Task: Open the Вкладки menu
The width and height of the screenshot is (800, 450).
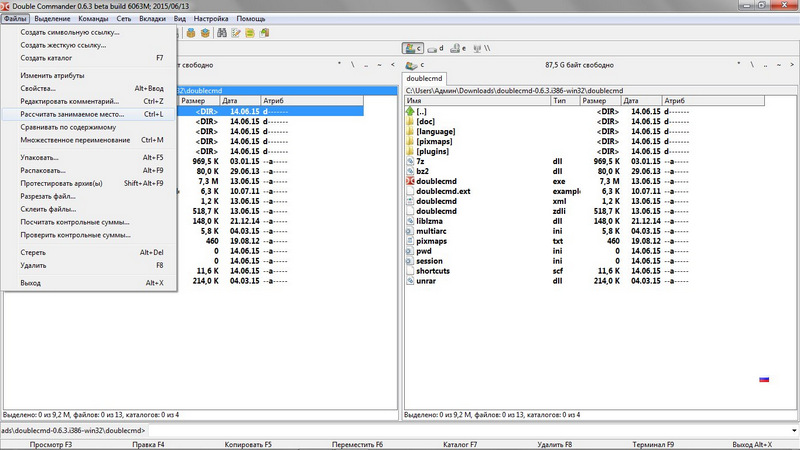Action: (x=152, y=19)
